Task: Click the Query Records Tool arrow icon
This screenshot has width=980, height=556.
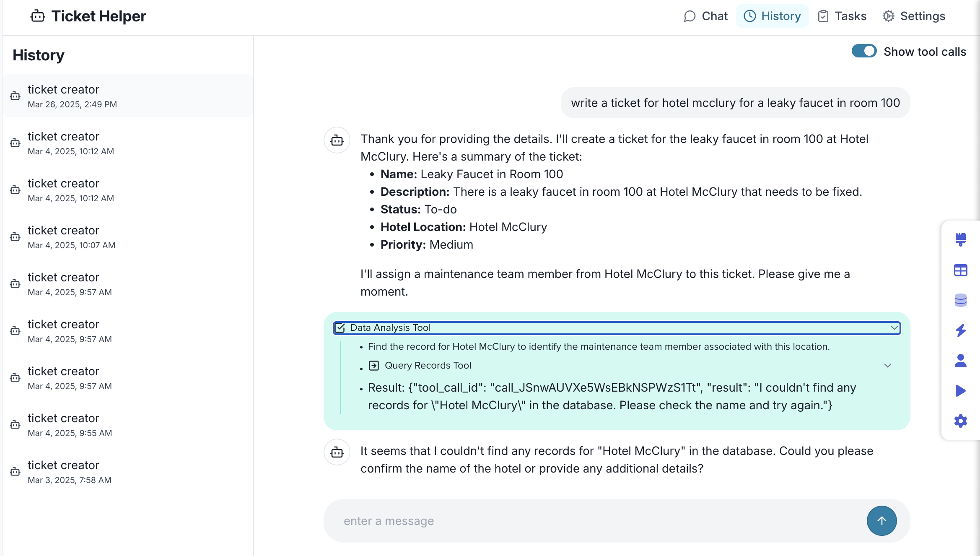Action: pos(373,366)
